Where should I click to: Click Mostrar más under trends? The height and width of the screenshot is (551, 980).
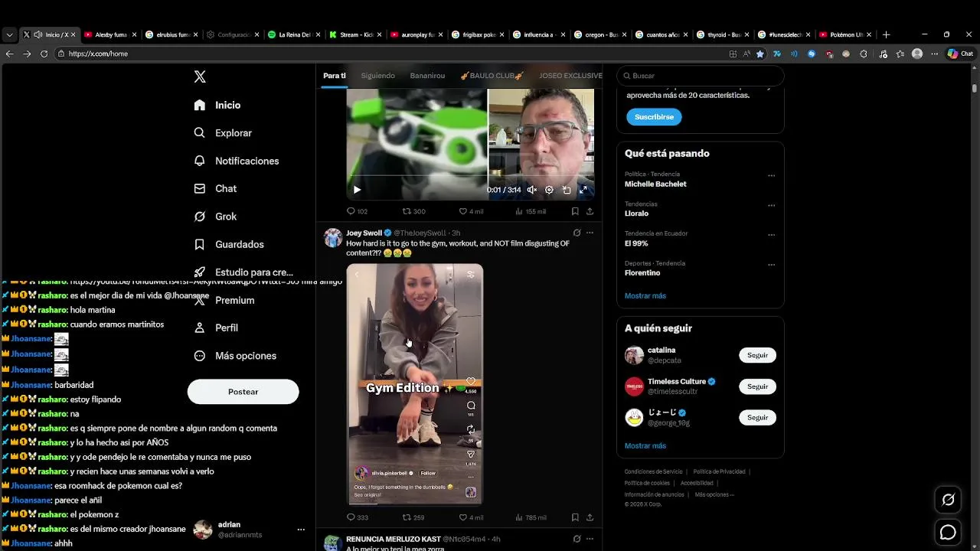(x=645, y=295)
